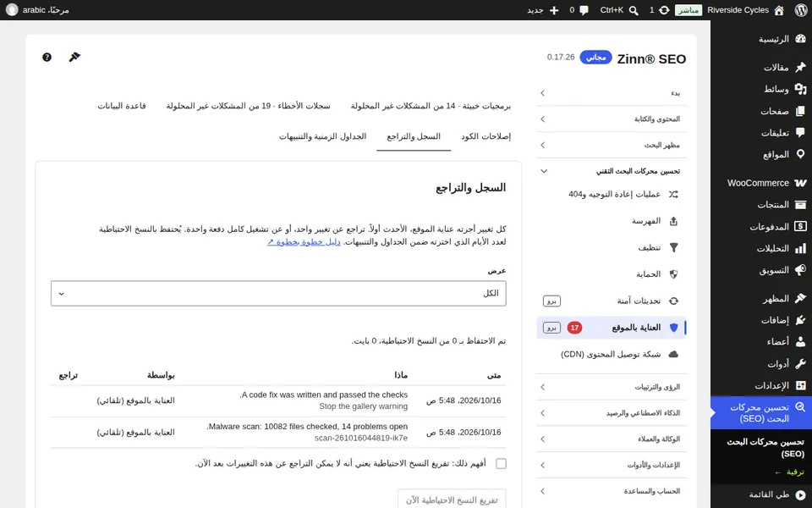
Task: Open مقالات posts pin icon
Action: pyautogui.click(x=801, y=67)
